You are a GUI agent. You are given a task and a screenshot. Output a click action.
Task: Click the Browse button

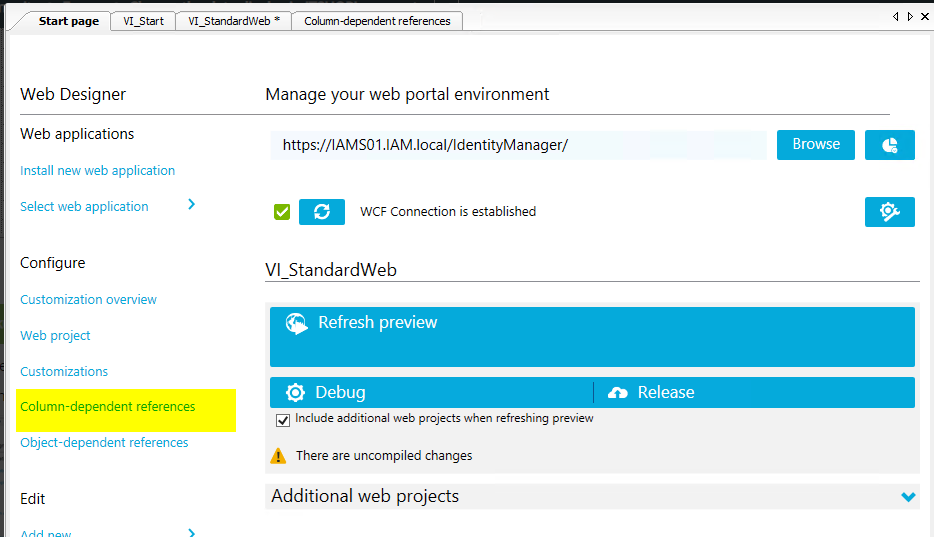click(815, 145)
